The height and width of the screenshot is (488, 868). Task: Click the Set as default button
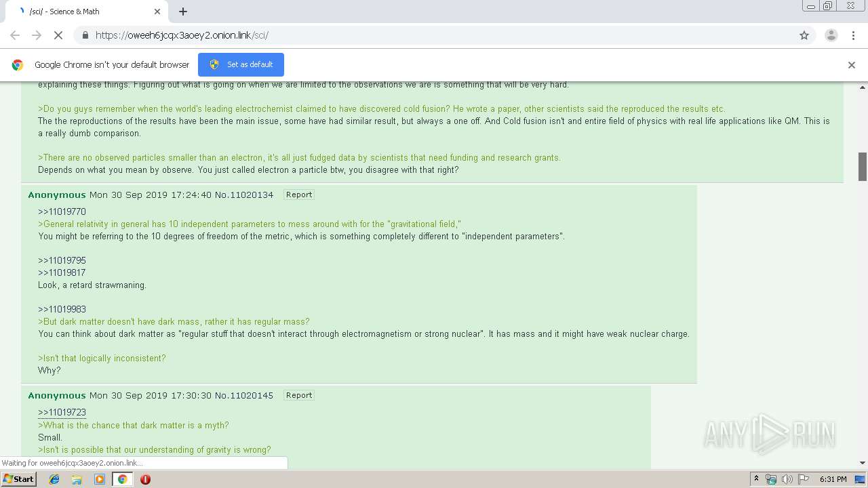point(241,64)
